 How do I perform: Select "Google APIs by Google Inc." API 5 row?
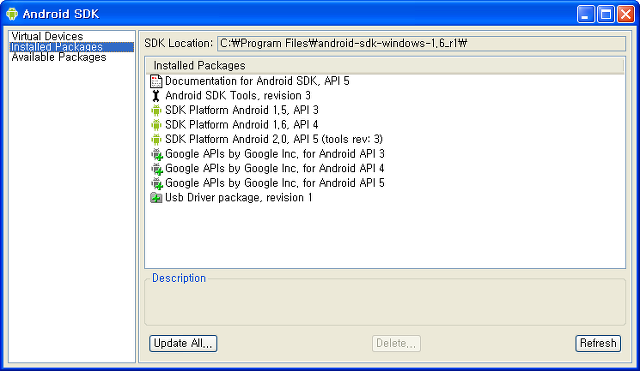(x=275, y=183)
